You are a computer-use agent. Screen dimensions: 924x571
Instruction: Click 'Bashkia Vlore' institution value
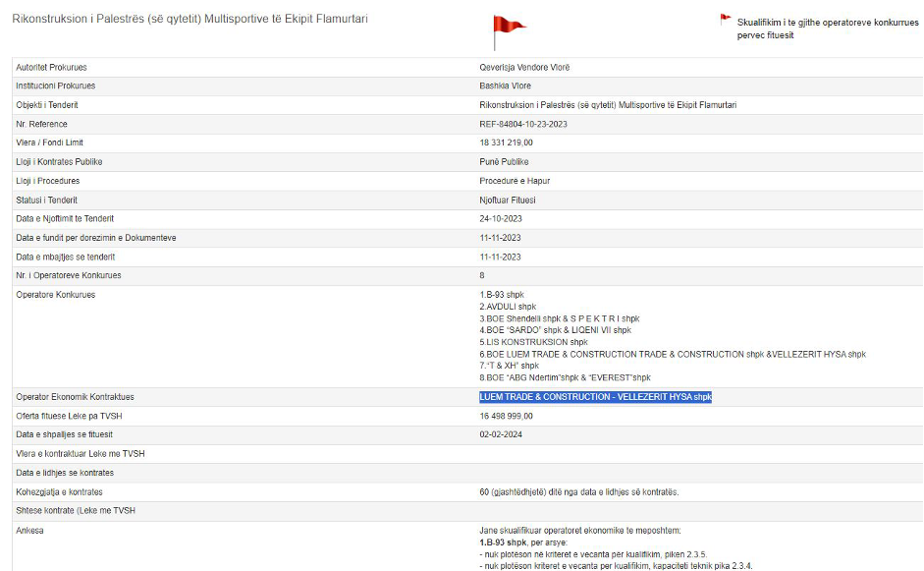[505, 86]
